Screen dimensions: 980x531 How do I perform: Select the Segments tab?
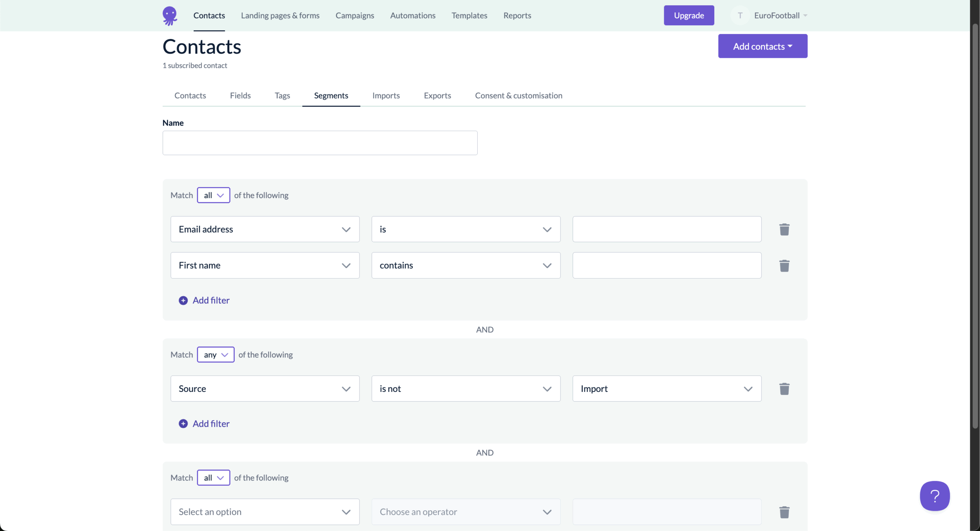pyautogui.click(x=331, y=95)
